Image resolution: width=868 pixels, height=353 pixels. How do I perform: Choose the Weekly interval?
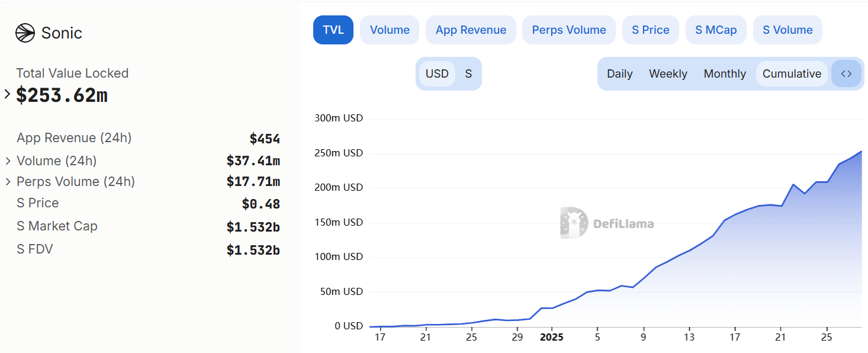coord(668,74)
